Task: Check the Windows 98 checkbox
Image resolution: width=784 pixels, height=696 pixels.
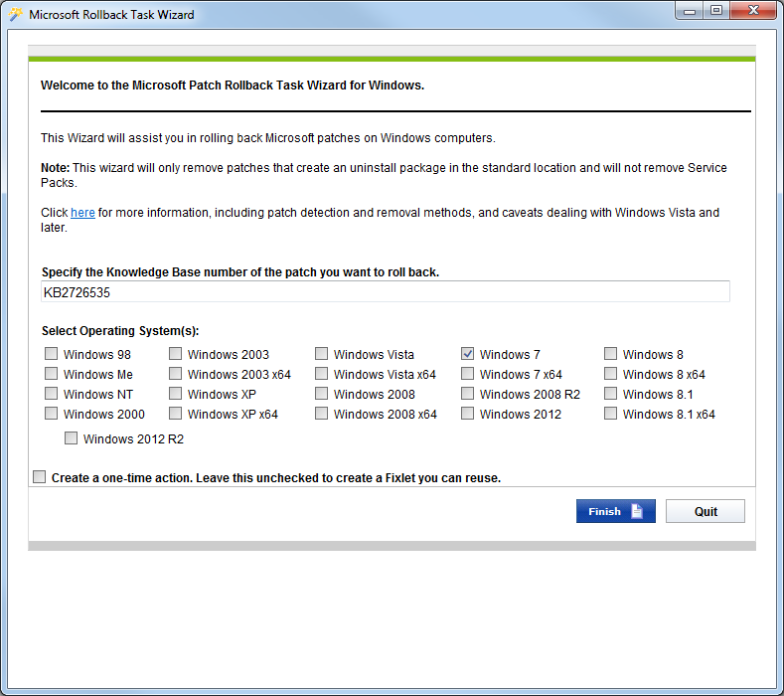Action: click(51, 354)
